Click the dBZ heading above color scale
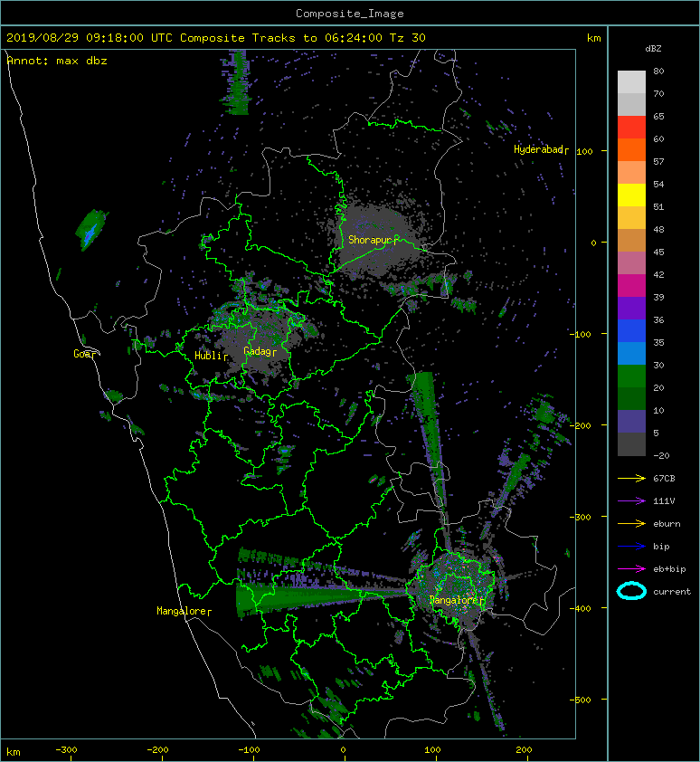 [653, 49]
